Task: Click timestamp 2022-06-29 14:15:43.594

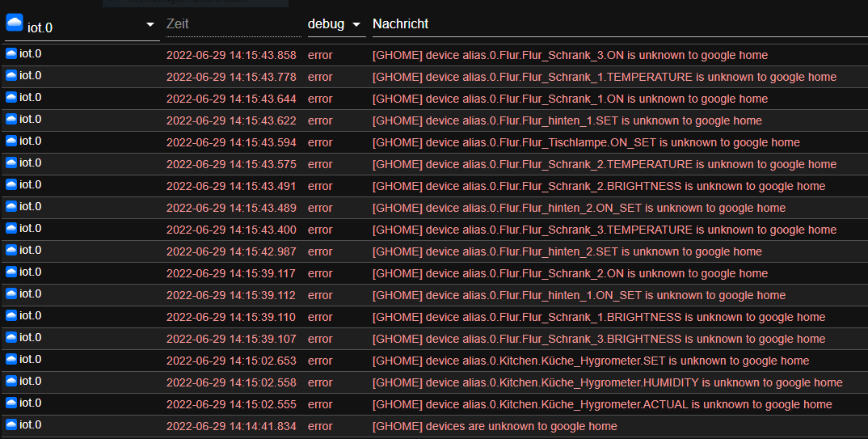Action: click(231, 143)
